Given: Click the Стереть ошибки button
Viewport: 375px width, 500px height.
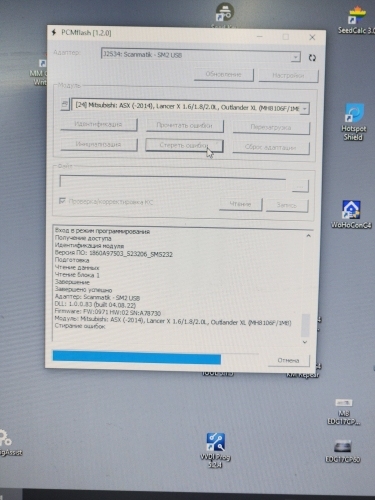Looking at the screenshot, I should pyautogui.click(x=184, y=145).
